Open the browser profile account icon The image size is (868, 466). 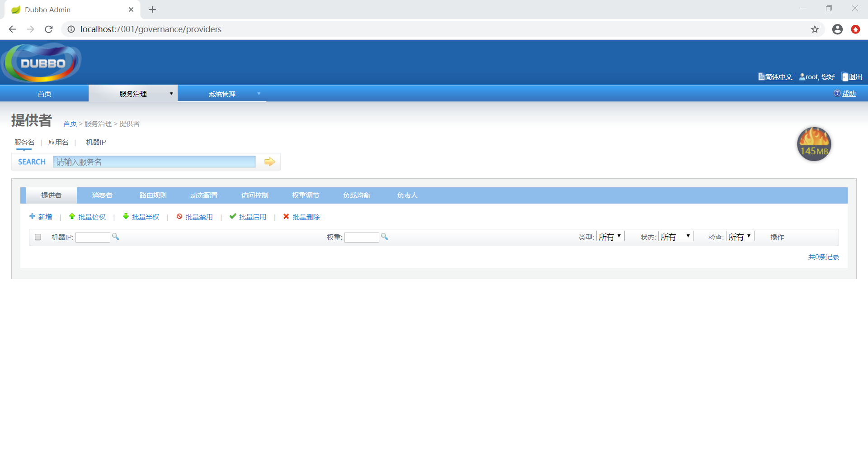click(x=837, y=29)
